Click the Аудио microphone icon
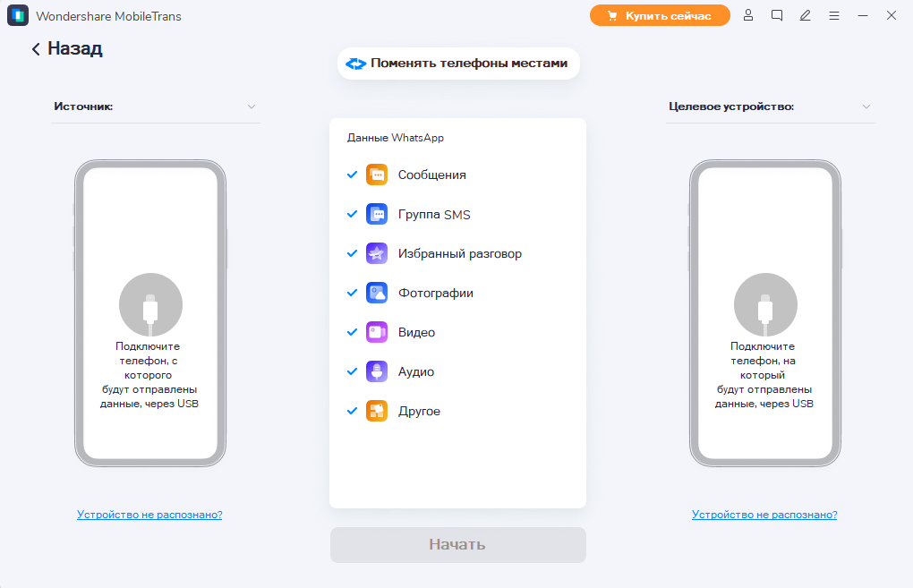Viewport: 913px width, 588px height. 377,371
